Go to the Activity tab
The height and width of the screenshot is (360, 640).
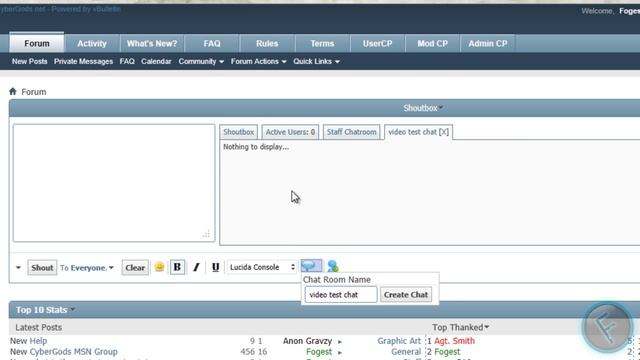pyautogui.click(x=92, y=43)
